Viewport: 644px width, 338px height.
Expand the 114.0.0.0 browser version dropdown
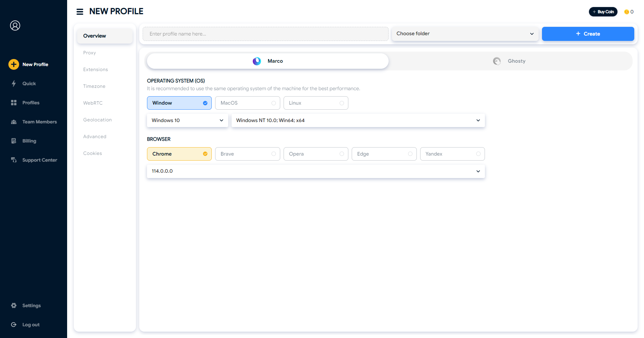(x=315, y=171)
